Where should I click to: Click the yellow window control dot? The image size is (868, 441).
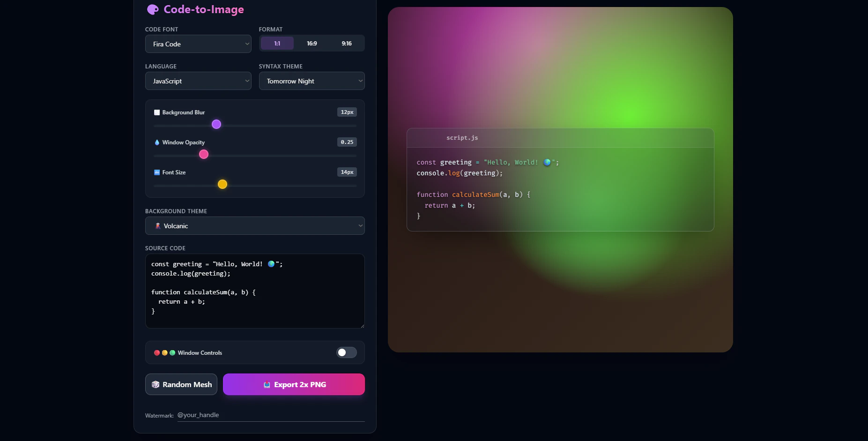pyautogui.click(x=164, y=352)
